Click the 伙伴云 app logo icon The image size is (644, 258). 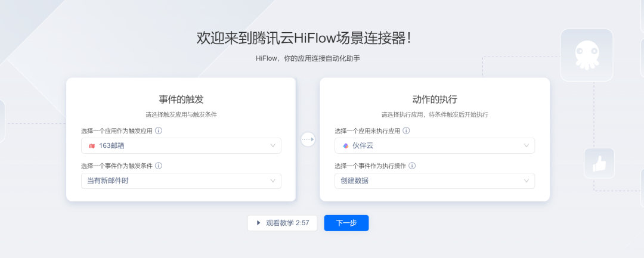345,145
